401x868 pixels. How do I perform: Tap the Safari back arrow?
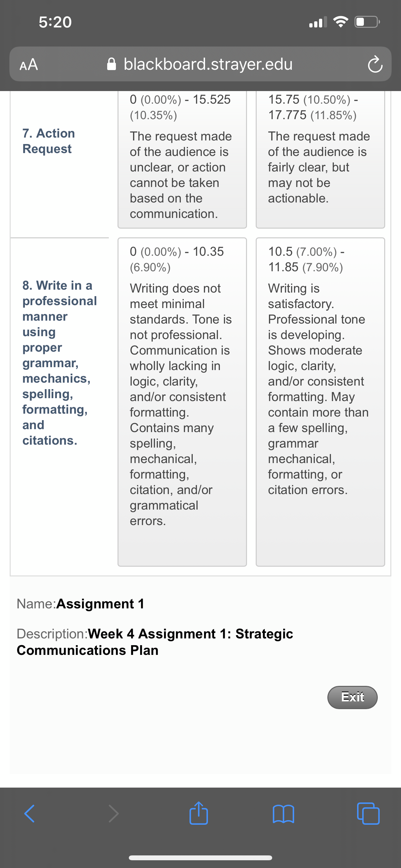point(29,814)
